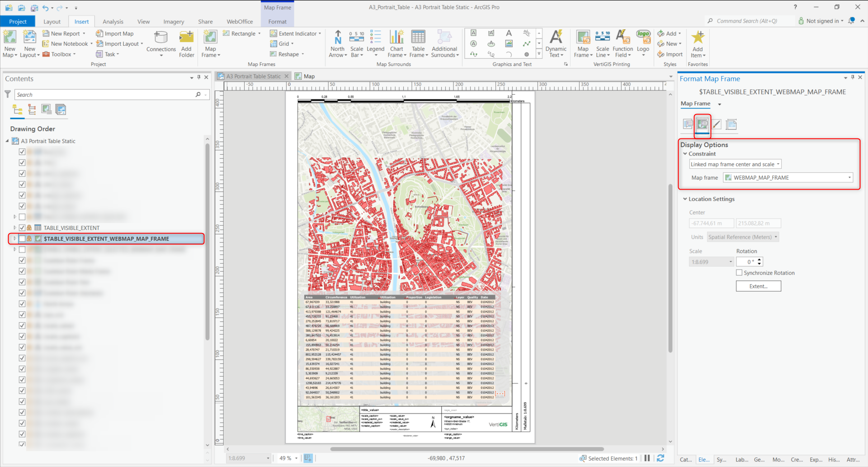Toggle visibility of $TABLE_VISIBLE_EXTENT_WEBMAP_MAP_FRAME
Viewport: 868px width, 467px height.
point(22,239)
